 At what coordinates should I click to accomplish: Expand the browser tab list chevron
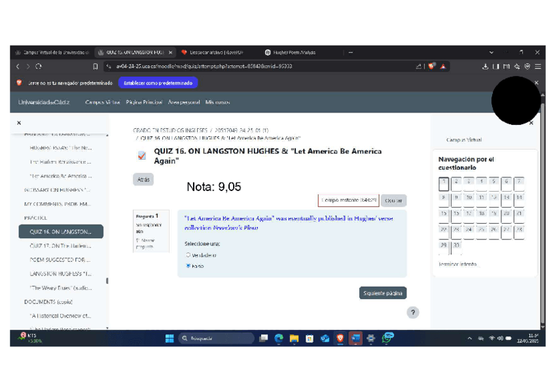coord(492,52)
